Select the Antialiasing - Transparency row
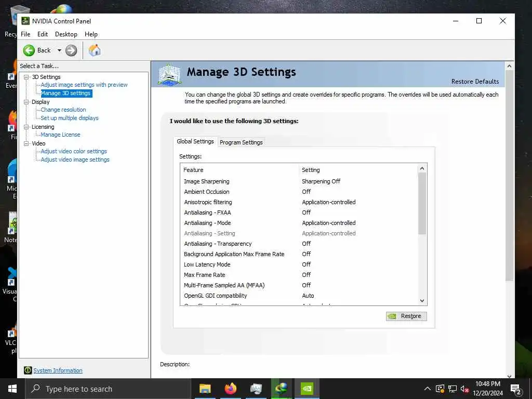This screenshot has height=399, width=532. coord(300,244)
